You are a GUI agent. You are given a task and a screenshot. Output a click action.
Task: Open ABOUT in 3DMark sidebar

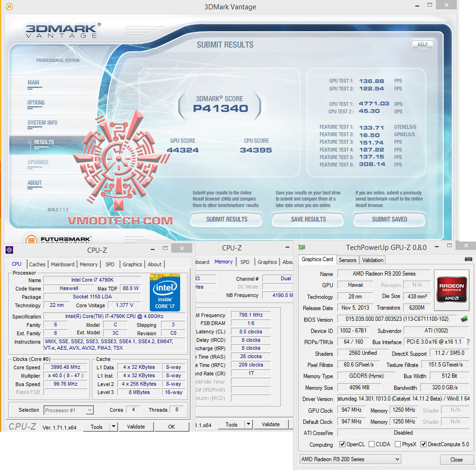35,183
